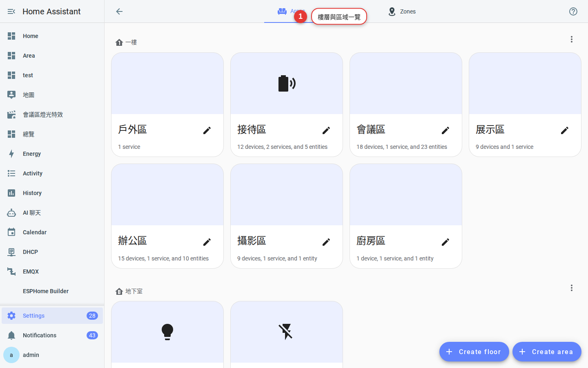588x368 pixels.
Task: Open the 會議區 area card title
Action: coord(371,130)
